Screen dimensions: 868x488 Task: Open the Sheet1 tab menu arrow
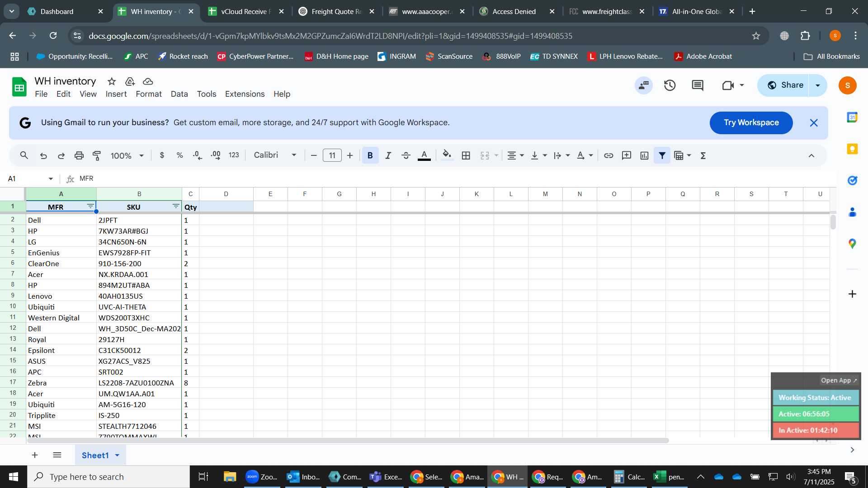[117, 455]
